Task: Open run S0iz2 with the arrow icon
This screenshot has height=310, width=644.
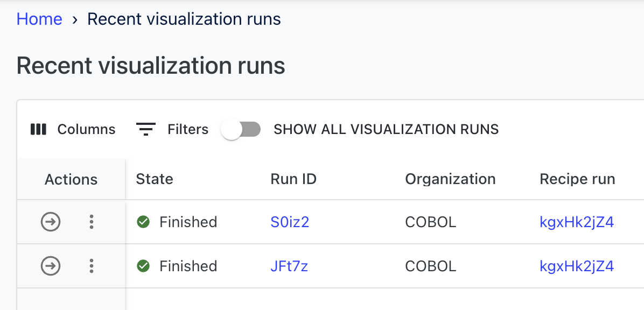Action: [51, 222]
